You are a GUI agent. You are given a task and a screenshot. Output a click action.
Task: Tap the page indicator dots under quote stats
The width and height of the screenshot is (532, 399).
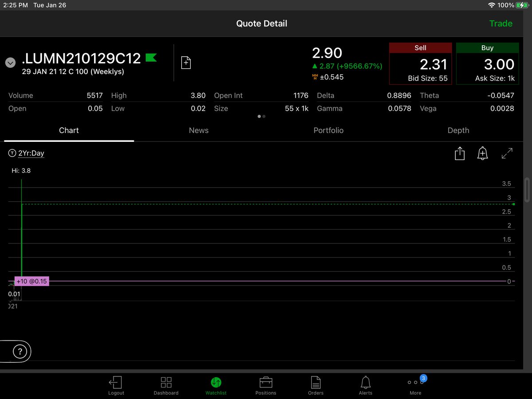tap(262, 117)
